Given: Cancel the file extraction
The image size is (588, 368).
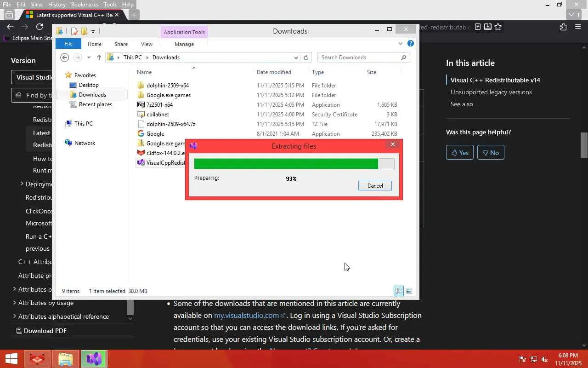Looking at the screenshot, I should [375, 186].
